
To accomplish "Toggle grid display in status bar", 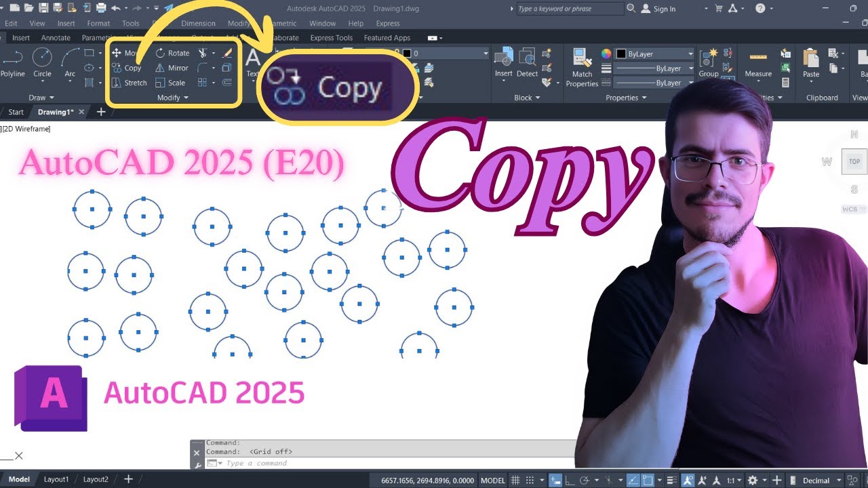I will [516, 480].
